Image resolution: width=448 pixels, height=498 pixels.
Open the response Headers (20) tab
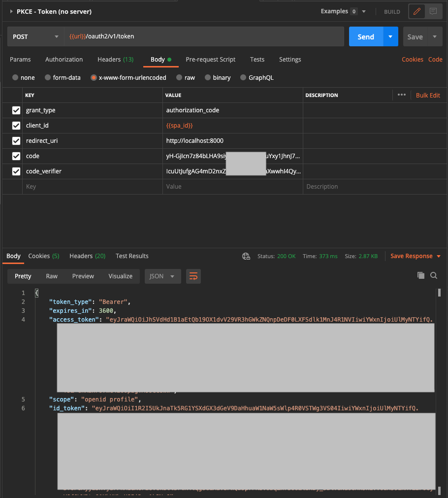pos(87,256)
